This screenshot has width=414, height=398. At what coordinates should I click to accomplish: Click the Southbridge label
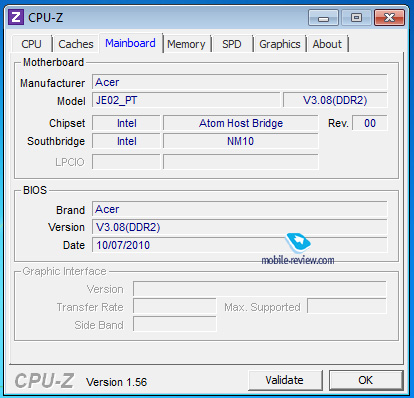click(56, 141)
